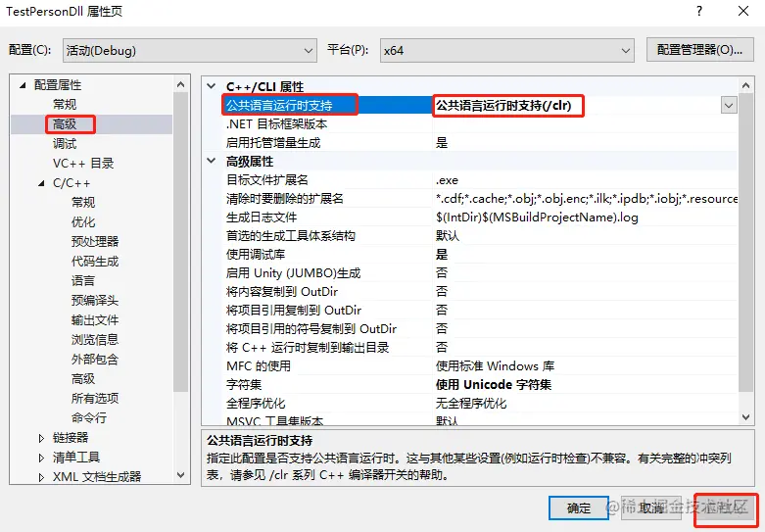Screen dimensions: 765x532
Task: Select the 预编译头 tree item
Action: point(95,300)
